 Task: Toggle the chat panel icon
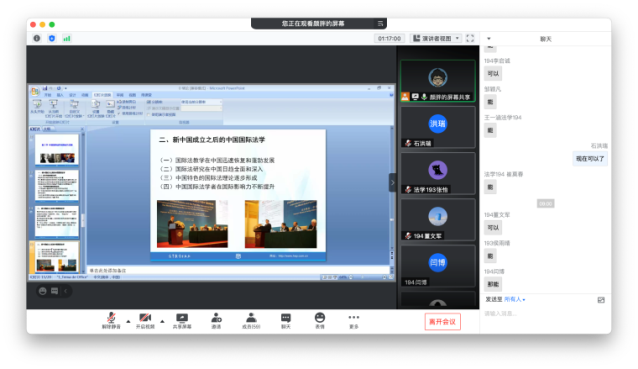286,321
